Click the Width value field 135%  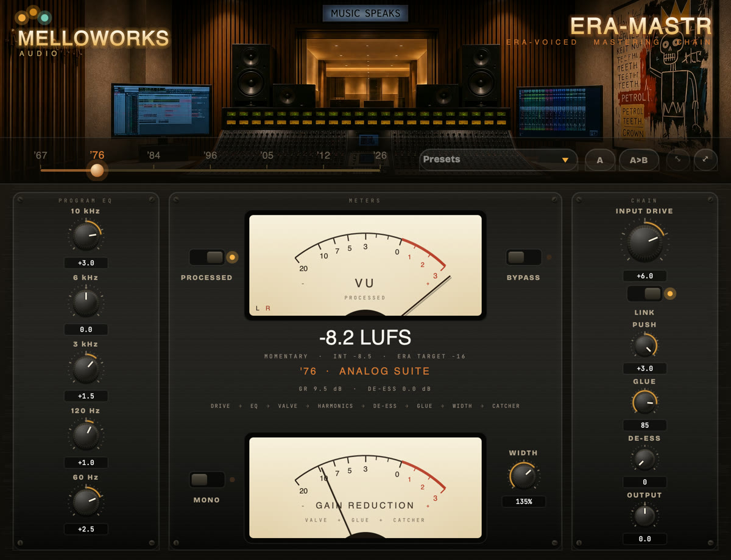point(523,502)
